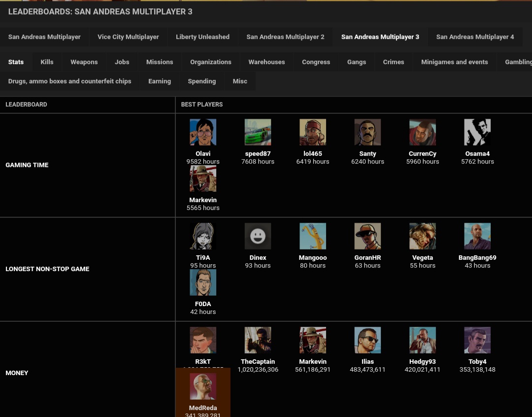Open the Jobs tab
532x417 pixels.
pyautogui.click(x=122, y=62)
